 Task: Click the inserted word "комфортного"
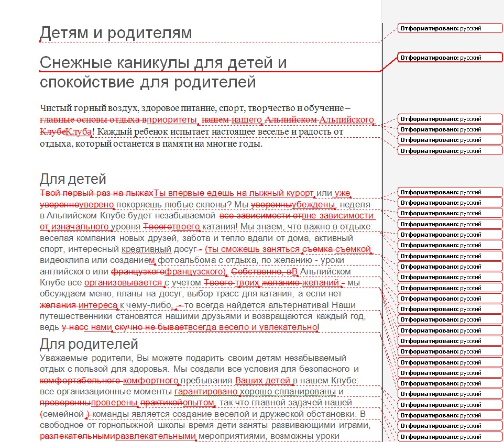(151, 381)
